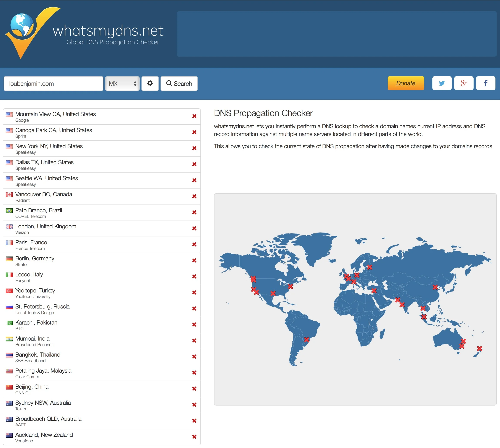Click the DNS Propagation Checker heading
The image size is (500, 448).
[x=263, y=113]
